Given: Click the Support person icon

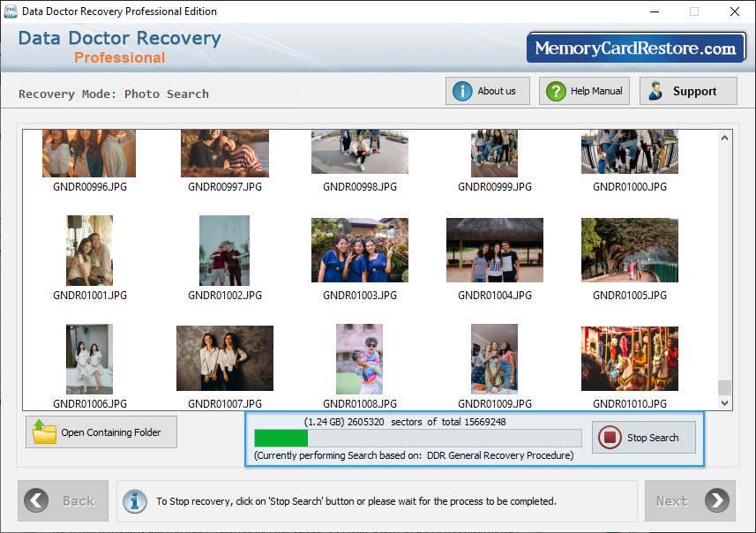Looking at the screenshot, I should coord(655,91).
